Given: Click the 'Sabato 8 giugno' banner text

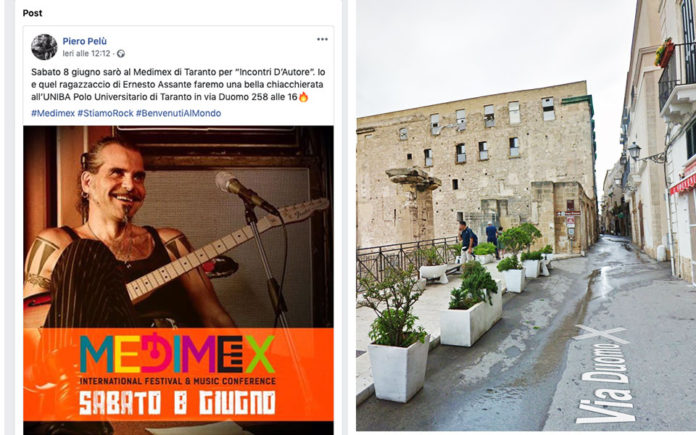Looking at the screenshot, I should pos(178,403).
